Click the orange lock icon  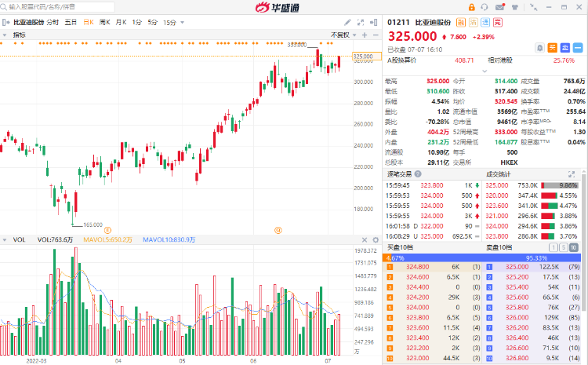(x=471, y=7)
